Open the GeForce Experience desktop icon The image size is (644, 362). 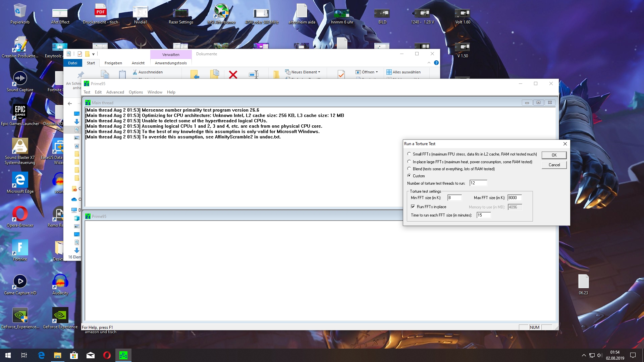tap(60, 318)
